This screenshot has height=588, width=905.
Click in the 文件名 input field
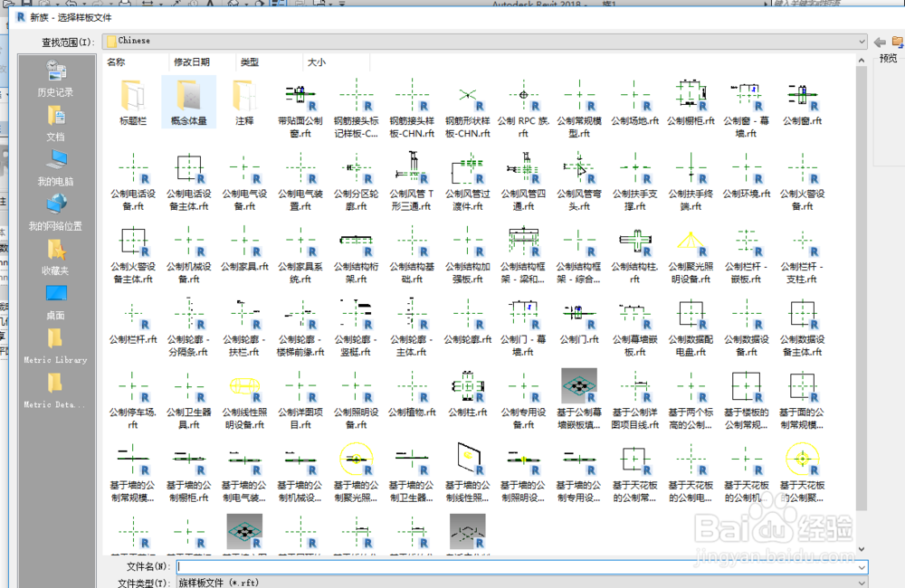pos(517,567)
